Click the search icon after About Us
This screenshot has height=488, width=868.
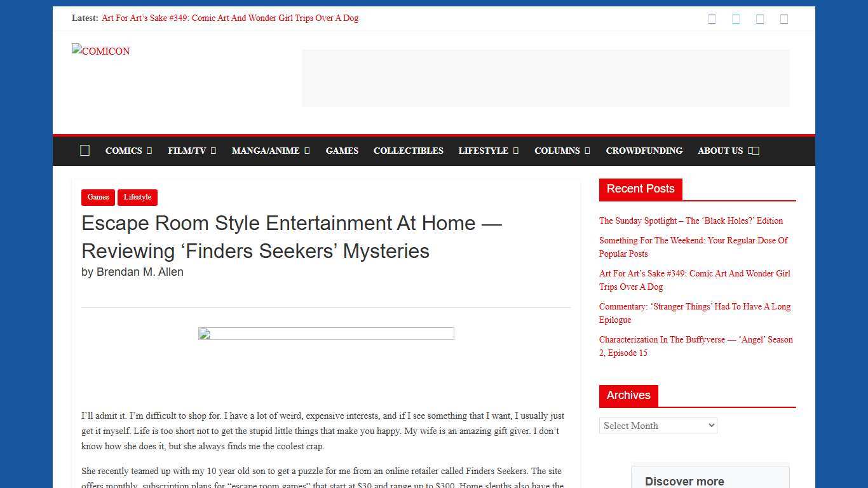pos(754,151)
